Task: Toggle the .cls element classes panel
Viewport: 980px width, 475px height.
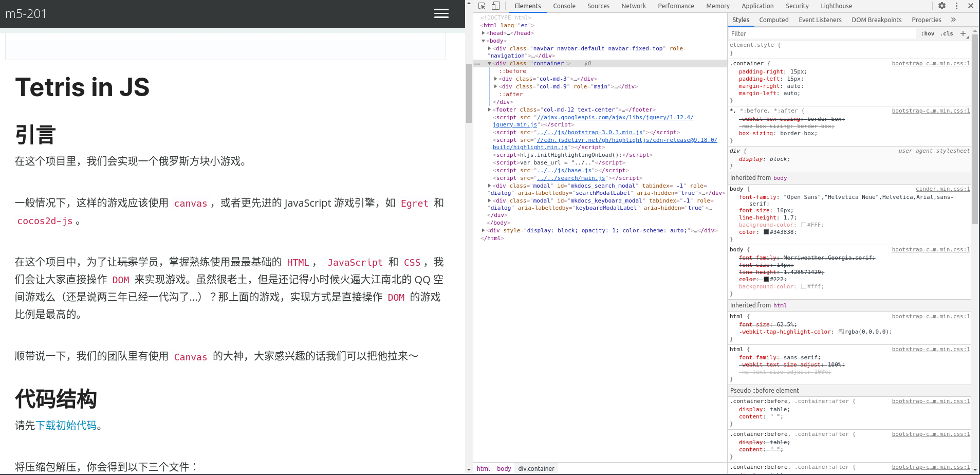Action: point(947,34)
